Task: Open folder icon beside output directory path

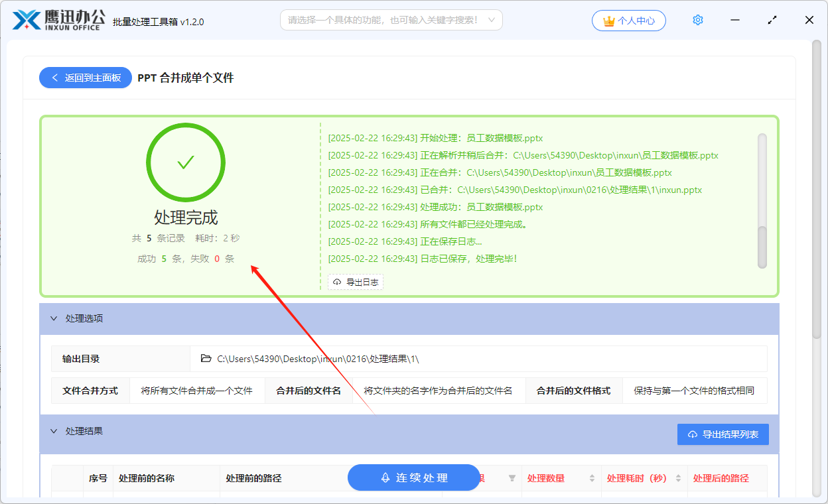Action: (206, 359)
